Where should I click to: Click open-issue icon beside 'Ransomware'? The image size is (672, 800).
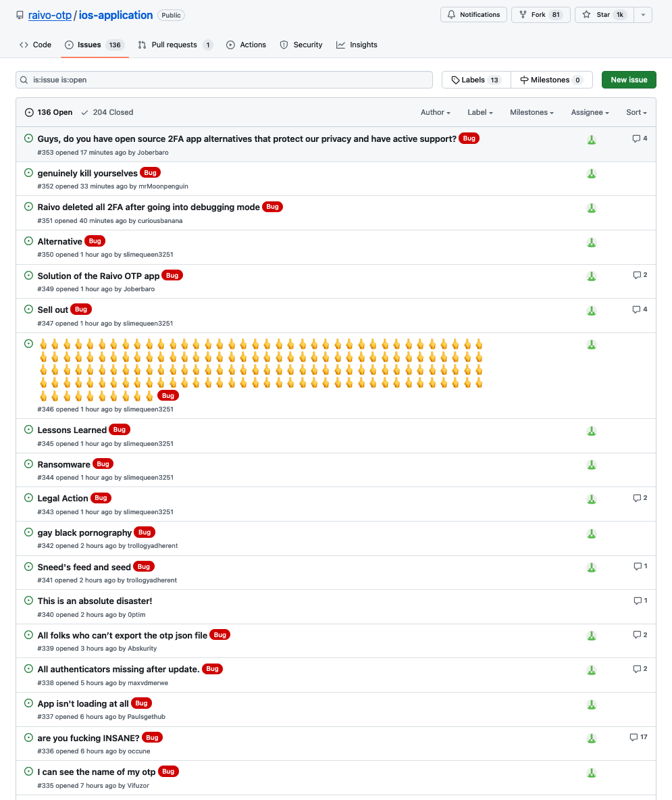(x=28, y=464)
